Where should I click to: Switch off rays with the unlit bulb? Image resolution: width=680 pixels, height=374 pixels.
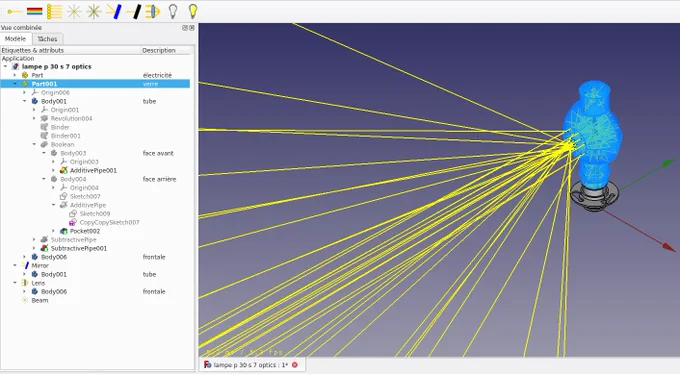(173, 11)
